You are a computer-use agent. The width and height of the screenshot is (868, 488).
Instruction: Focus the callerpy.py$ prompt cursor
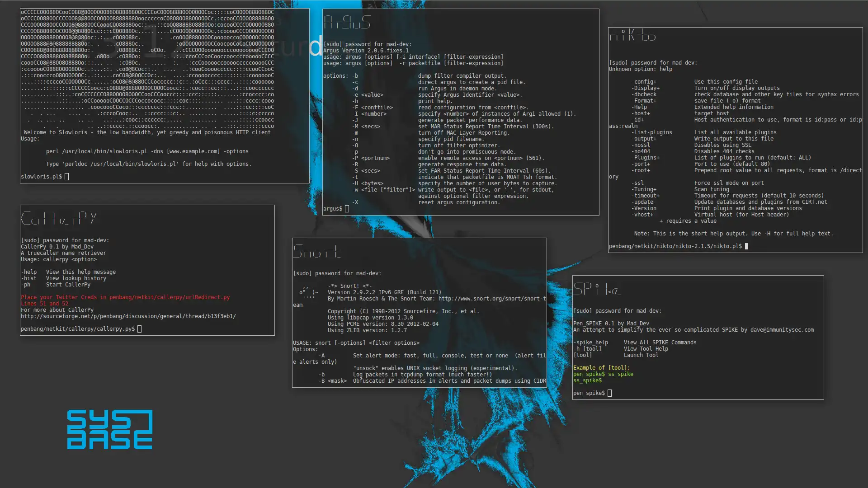139,329
